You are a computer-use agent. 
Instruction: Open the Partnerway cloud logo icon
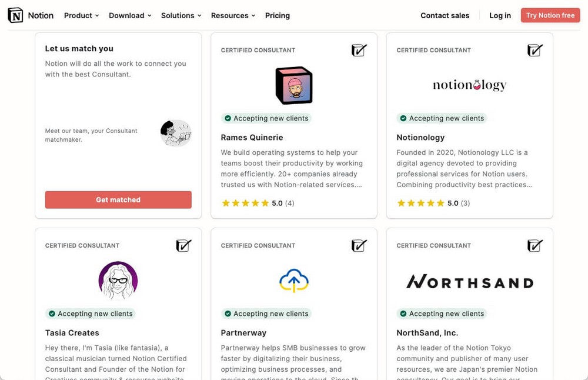294,281
